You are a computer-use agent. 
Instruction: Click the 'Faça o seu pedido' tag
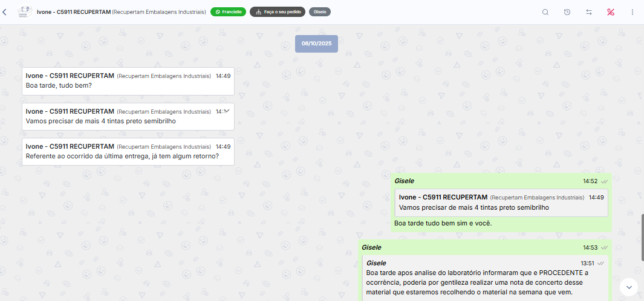pyautogui.click(x=277, y=12)
